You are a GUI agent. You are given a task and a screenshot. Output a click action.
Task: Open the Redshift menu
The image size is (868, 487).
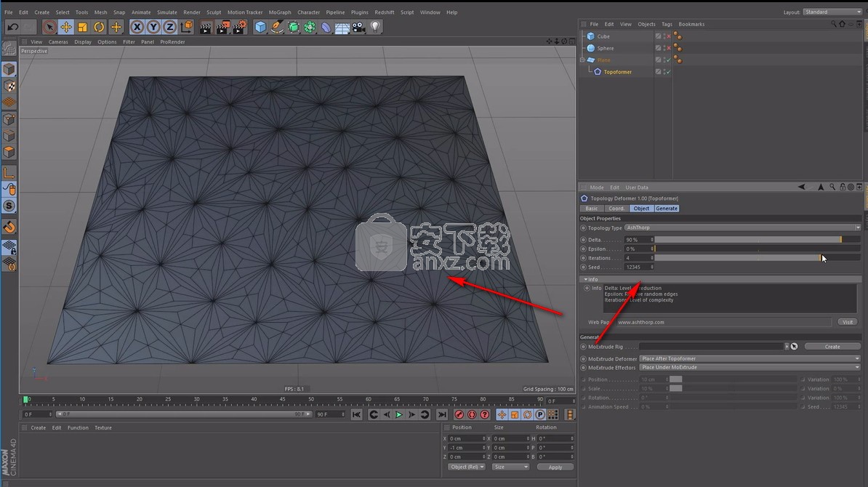(384, 12)
